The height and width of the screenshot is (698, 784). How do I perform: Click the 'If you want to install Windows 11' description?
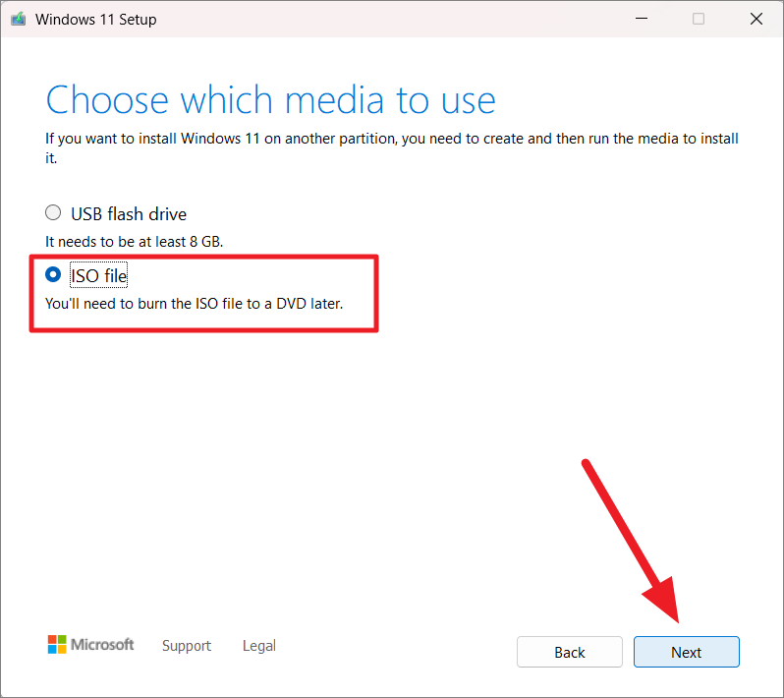(391, 148)
